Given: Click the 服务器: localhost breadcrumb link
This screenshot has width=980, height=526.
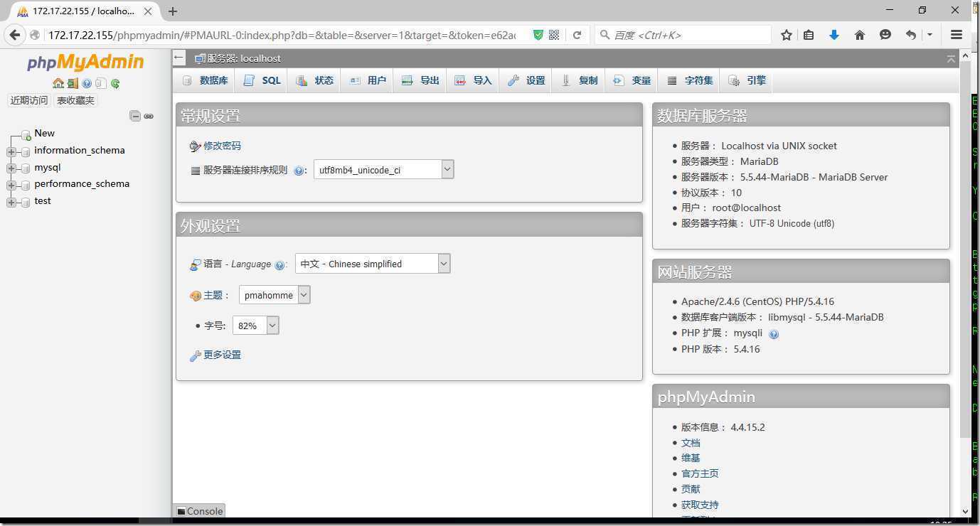Looking at the screenshot, I should pyautogui.click(x=244, y=58).
